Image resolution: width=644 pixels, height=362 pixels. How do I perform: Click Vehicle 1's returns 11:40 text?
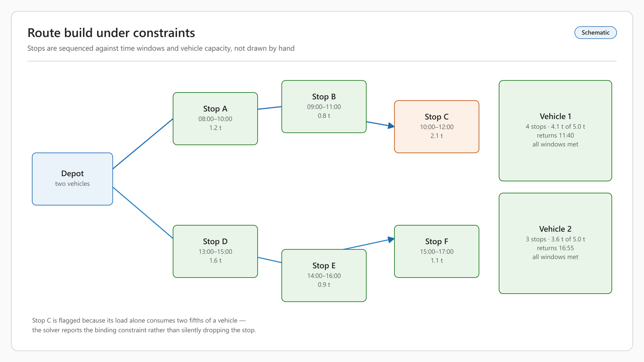pos(555,136)
